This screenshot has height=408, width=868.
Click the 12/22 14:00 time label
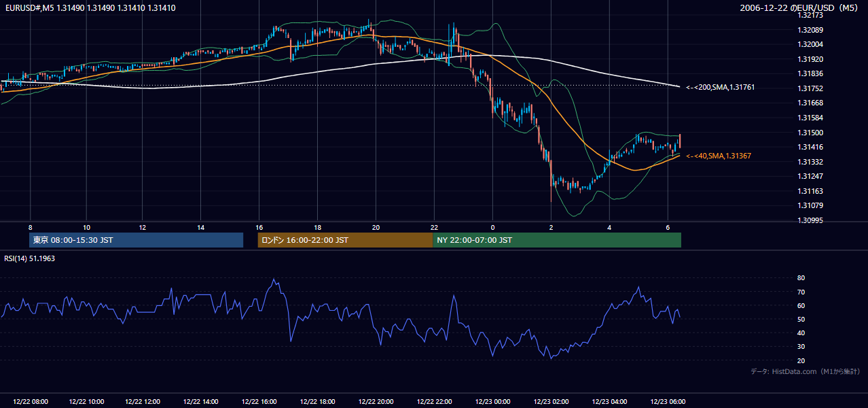point(202,401)
